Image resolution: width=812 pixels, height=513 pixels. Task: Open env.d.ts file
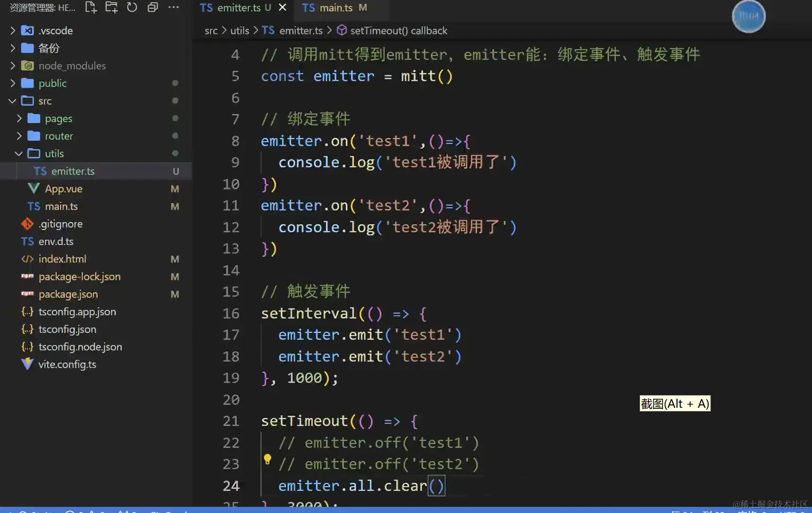coord(96,241)
